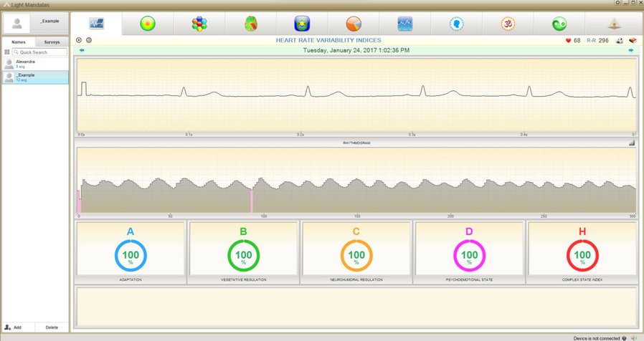Open the meditating figure tab

pyautogui.click(x=612, y=24)
